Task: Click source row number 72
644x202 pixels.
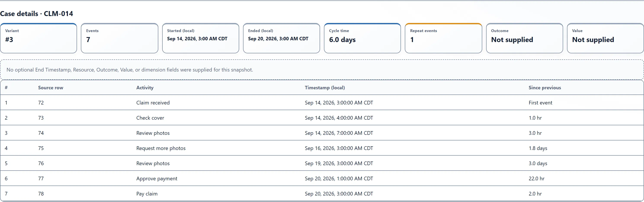Action: (41, 103)
